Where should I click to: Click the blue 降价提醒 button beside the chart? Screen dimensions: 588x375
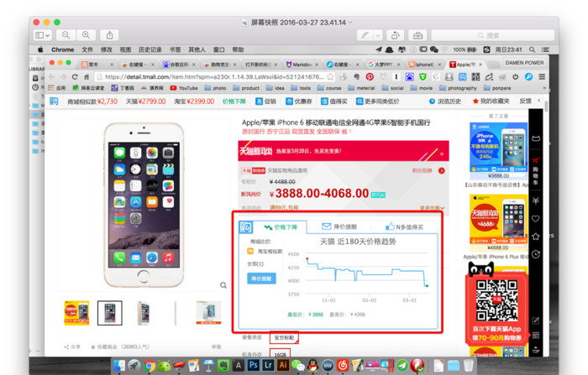[x=261, y=279]
